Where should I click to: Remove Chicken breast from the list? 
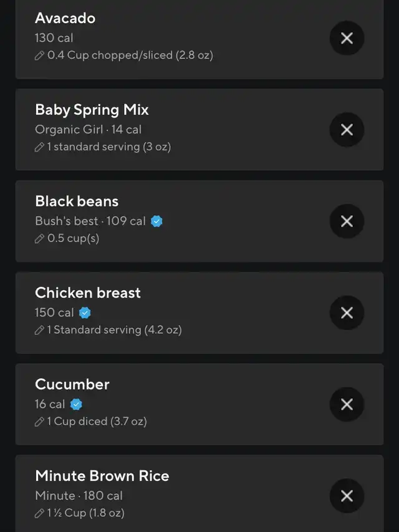tap(347, 312)
